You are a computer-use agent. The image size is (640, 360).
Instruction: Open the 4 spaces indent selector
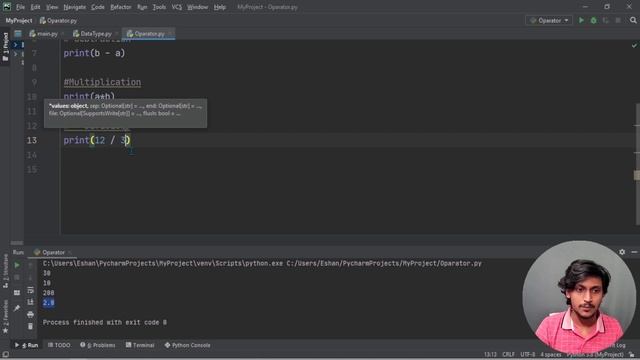(x=551, y=355)
